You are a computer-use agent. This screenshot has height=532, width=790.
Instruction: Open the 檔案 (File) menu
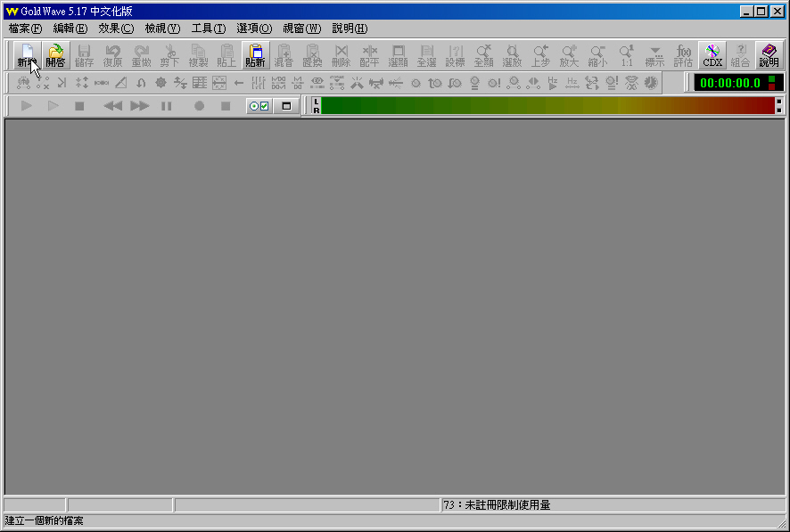25,29
